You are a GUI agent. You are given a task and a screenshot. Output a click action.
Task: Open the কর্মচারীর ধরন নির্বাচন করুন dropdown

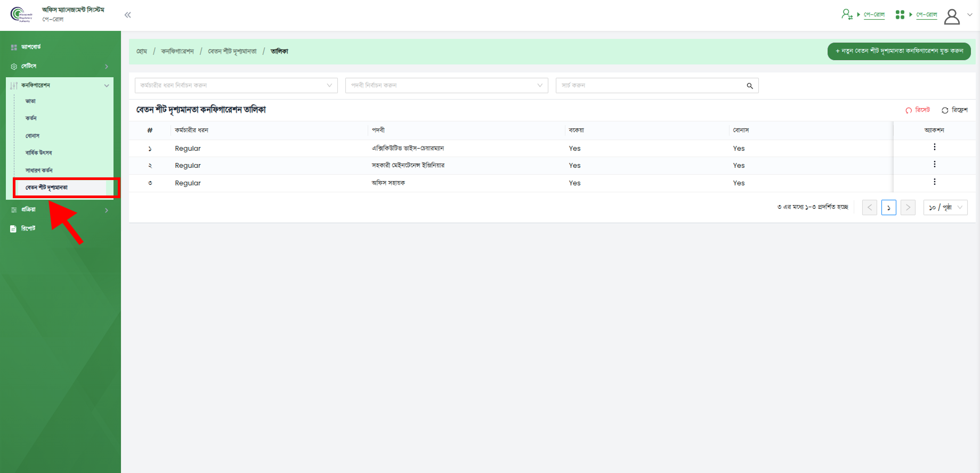point(236,85)
